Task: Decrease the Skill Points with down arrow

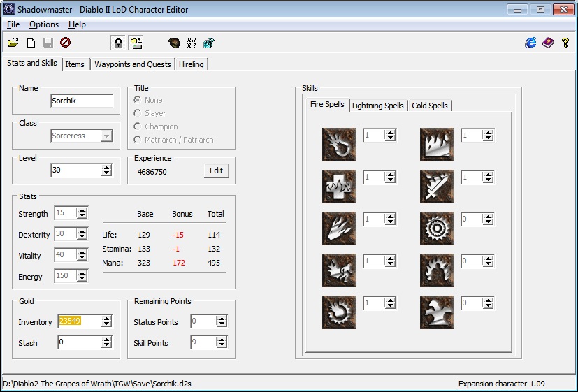Action: pos(222,346)
